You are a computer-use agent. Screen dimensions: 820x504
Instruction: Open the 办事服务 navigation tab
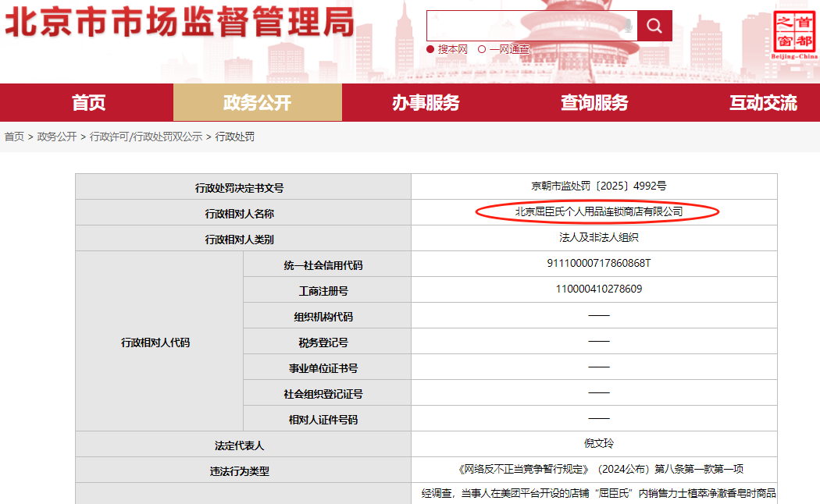(x=426, y=102)
